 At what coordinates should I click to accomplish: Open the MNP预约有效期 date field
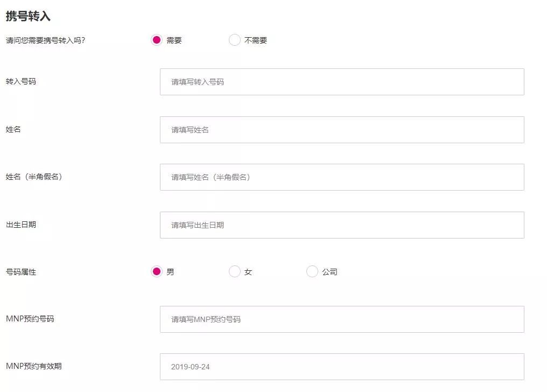(342, 367)
